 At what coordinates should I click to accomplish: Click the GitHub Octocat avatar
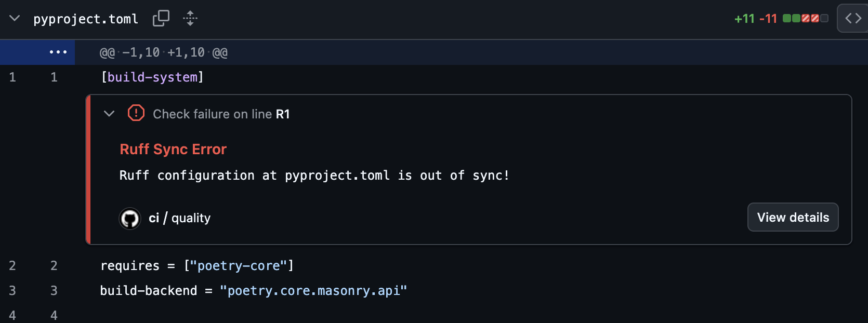(x=130, y=218)
